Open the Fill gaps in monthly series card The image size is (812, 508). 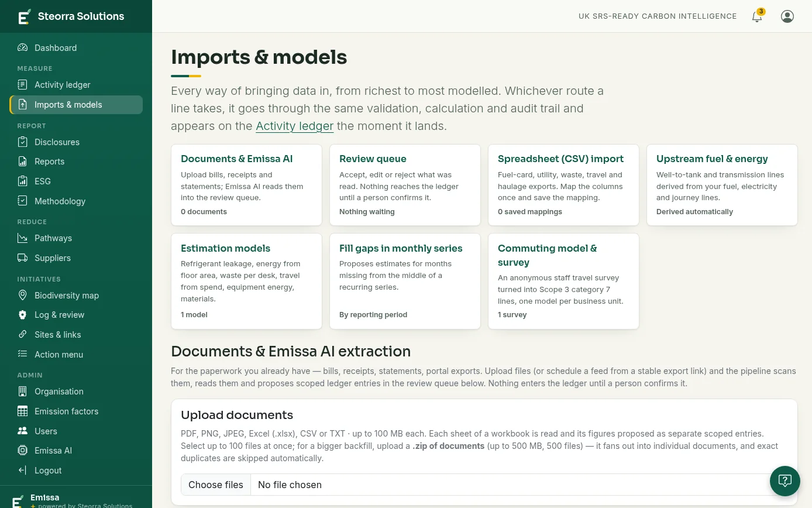click(x=405, y=282)
